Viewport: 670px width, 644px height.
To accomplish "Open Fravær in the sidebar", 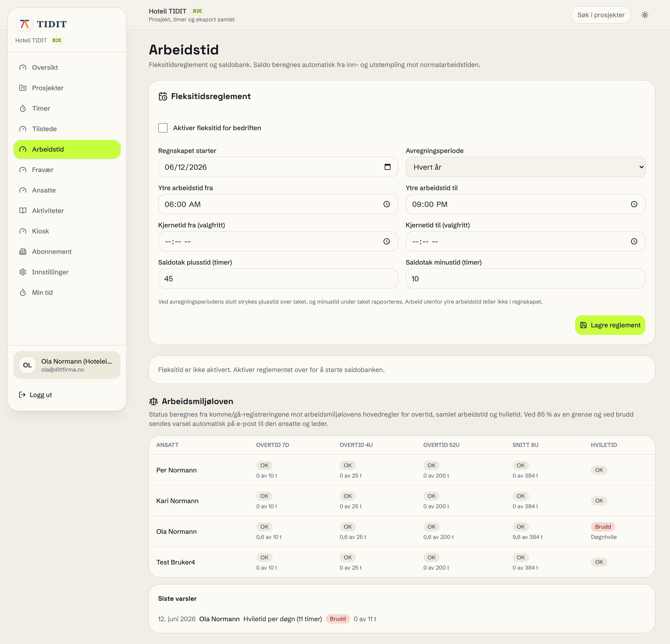I will tap(67, 170).
